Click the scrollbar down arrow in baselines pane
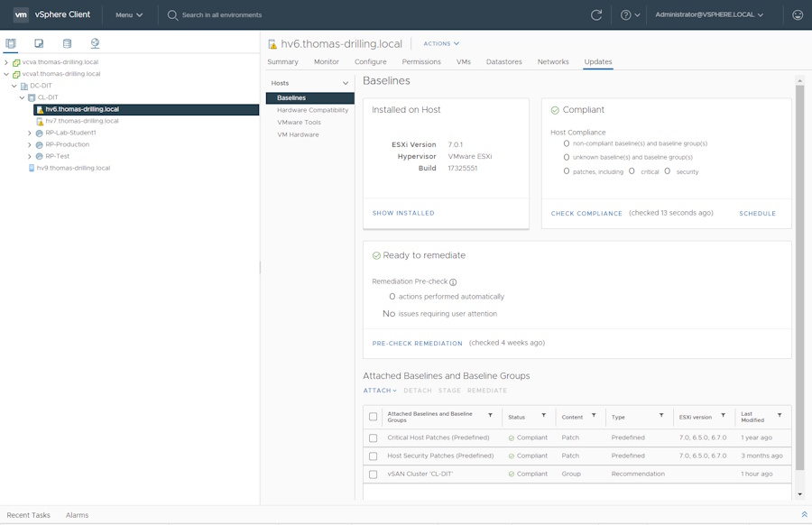This screenshot has width=812, height=525. click(799, 494)
